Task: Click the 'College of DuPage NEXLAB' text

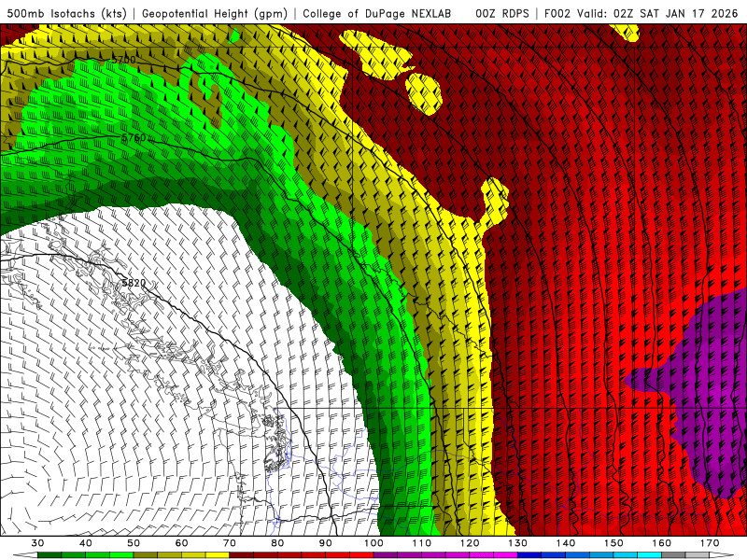Action: [x=376, y=13]
